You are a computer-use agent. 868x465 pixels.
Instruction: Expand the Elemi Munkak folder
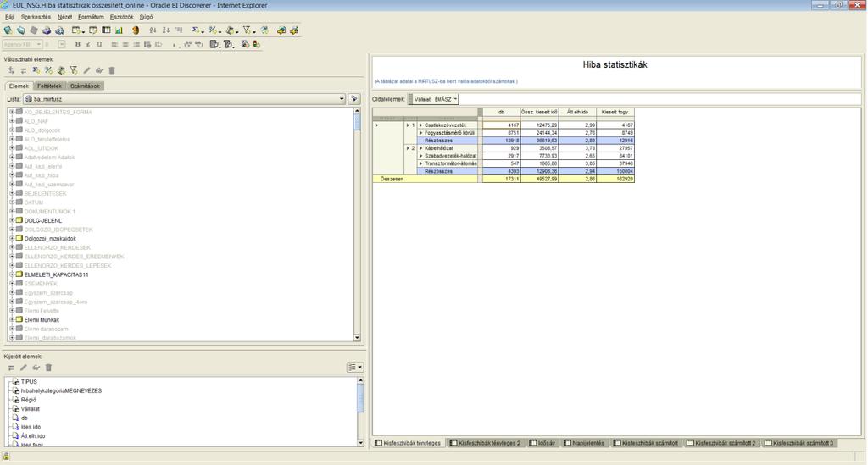click(x=12, y=319)
